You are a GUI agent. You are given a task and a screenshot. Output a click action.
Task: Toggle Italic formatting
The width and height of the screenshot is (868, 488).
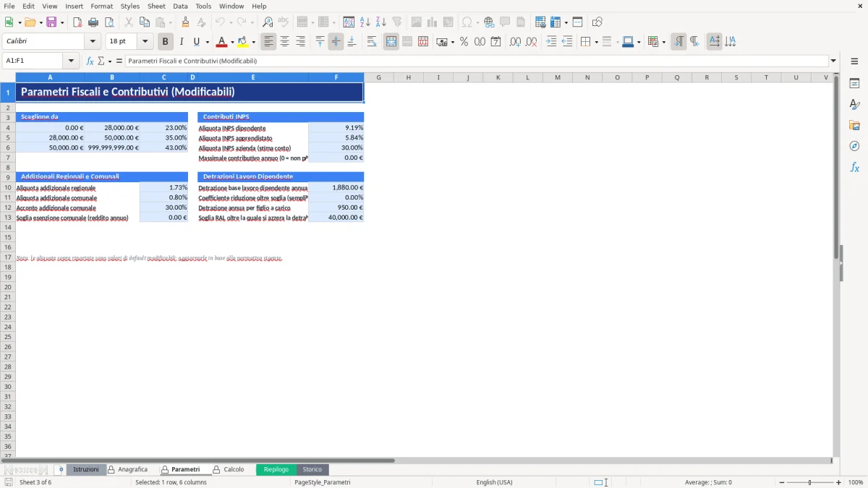(x=182, y=42)
